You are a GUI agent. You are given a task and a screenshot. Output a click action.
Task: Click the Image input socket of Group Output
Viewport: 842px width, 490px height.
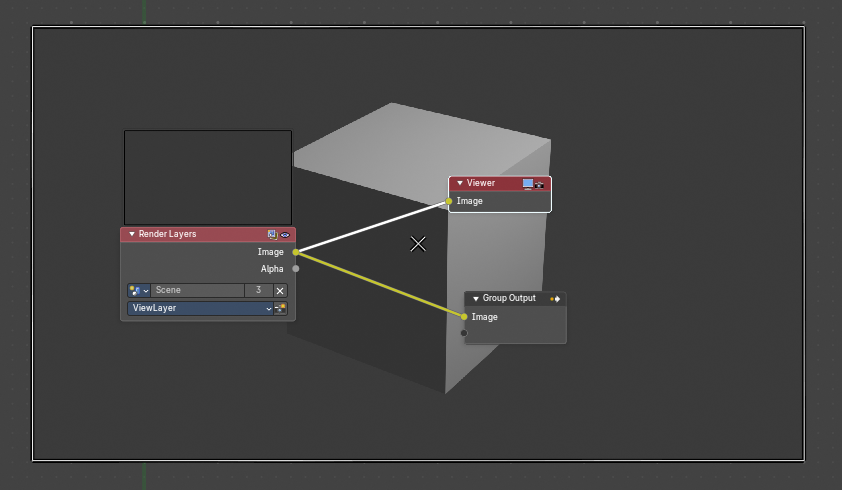coord(464,317)
